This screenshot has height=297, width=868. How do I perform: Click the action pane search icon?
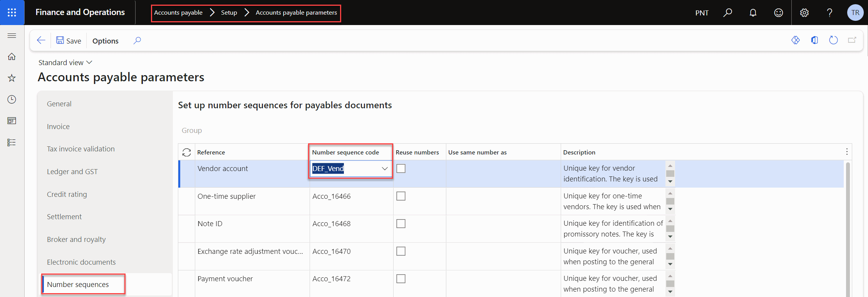[x=137, y=40]
